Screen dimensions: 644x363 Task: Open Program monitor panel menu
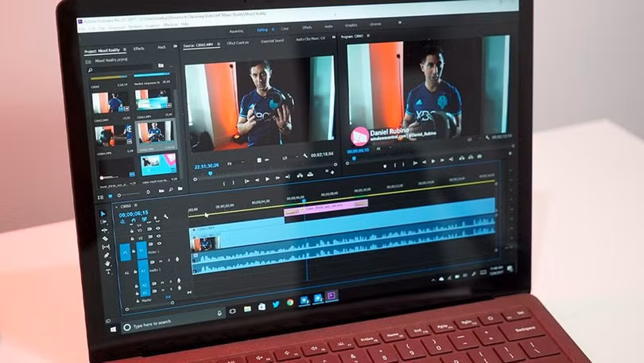pos(368,36)
